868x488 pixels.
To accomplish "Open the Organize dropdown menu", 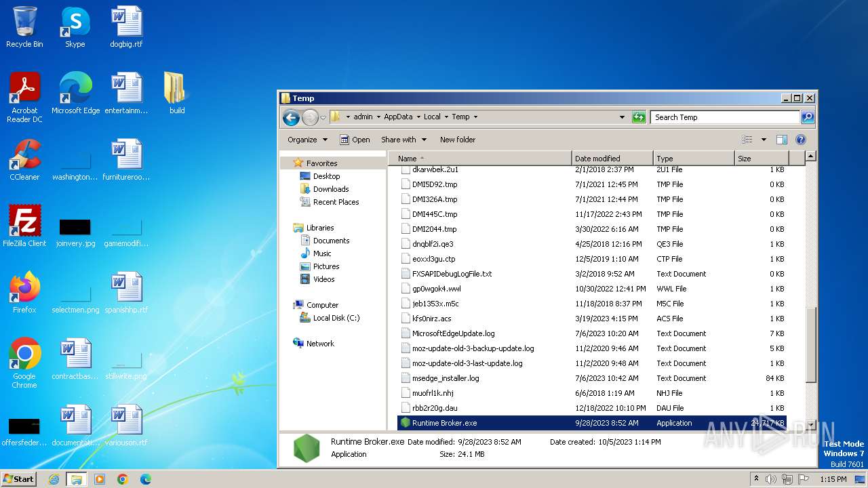I will (x=307, y=140).
